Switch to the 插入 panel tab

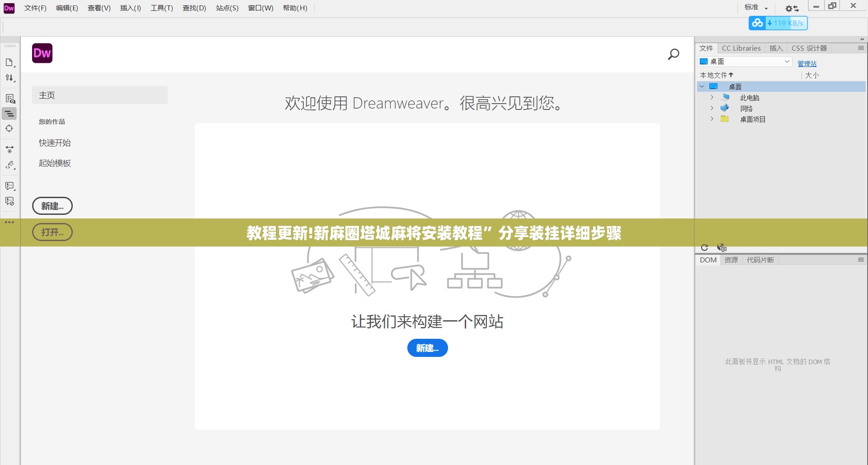point(776,48)
